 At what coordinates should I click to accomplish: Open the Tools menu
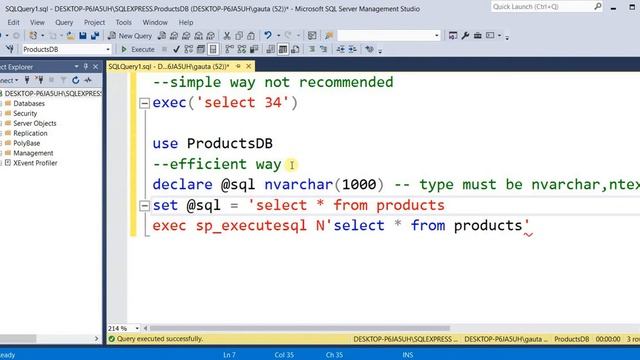click(123, 22)
